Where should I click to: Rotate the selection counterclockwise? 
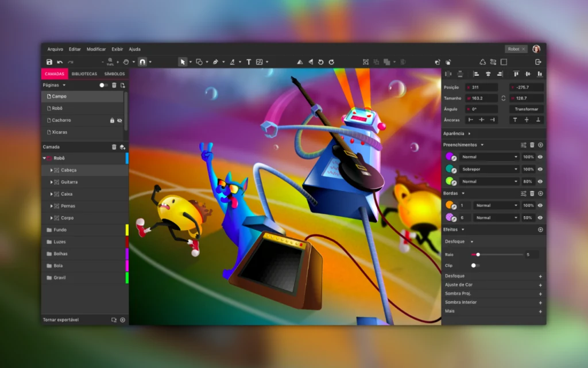tap(321, 62)
